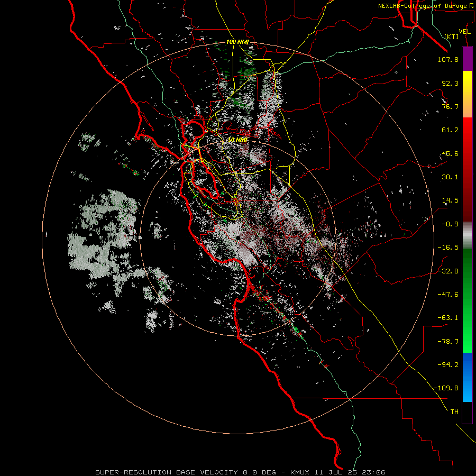Image resolution: width=476 pixels, height=476 pixels.
Task: Select the 107.8 scale value
Action: (x=448, y=59)
